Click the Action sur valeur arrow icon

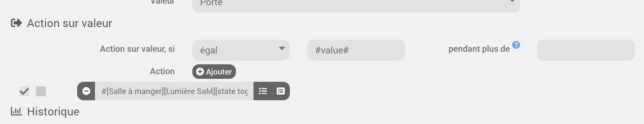16,23
